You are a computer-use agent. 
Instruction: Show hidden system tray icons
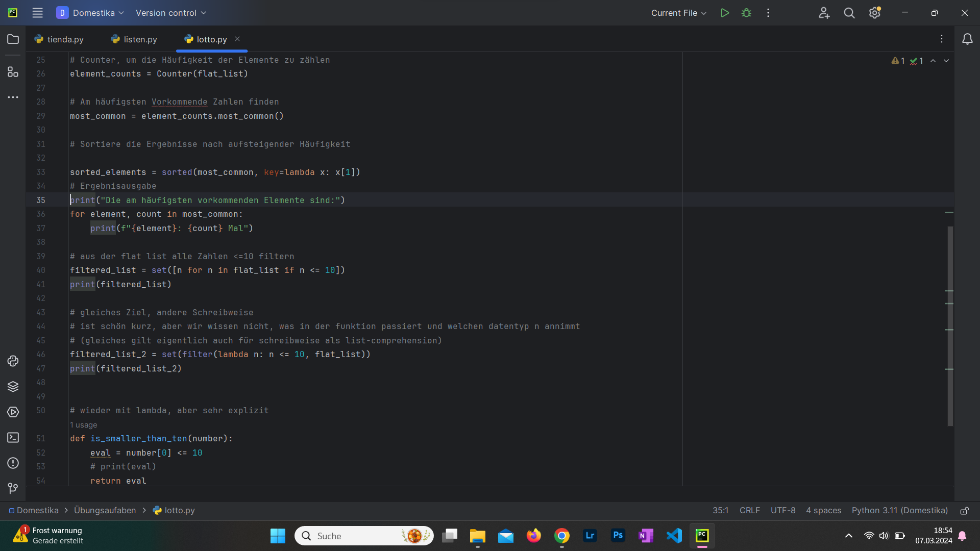point(849,536)
